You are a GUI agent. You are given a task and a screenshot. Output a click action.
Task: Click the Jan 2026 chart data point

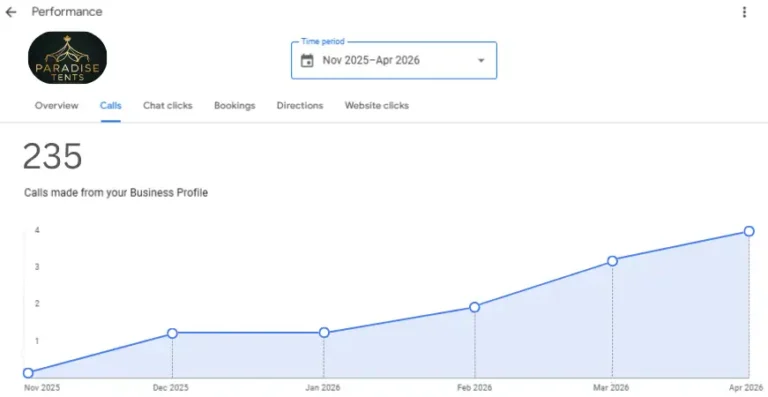324,333
